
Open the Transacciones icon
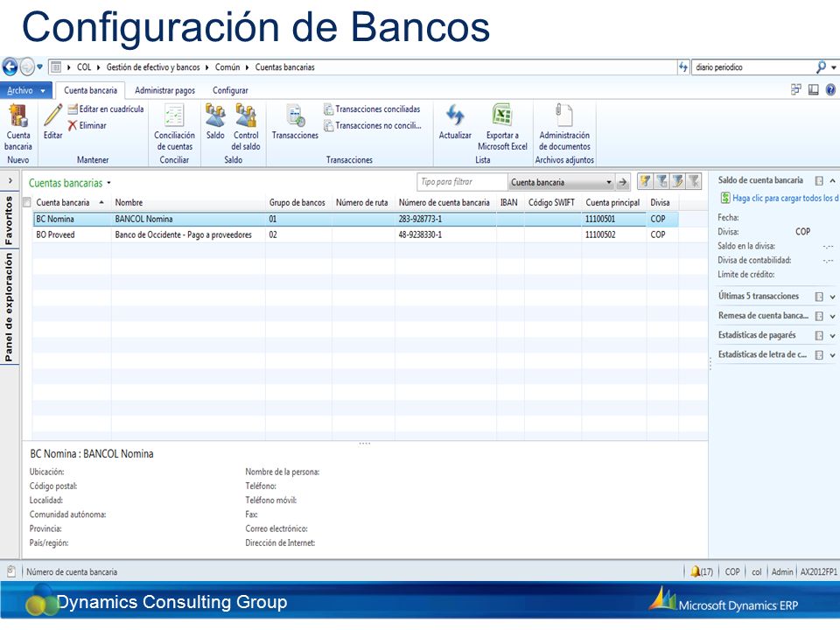point(295,115)
